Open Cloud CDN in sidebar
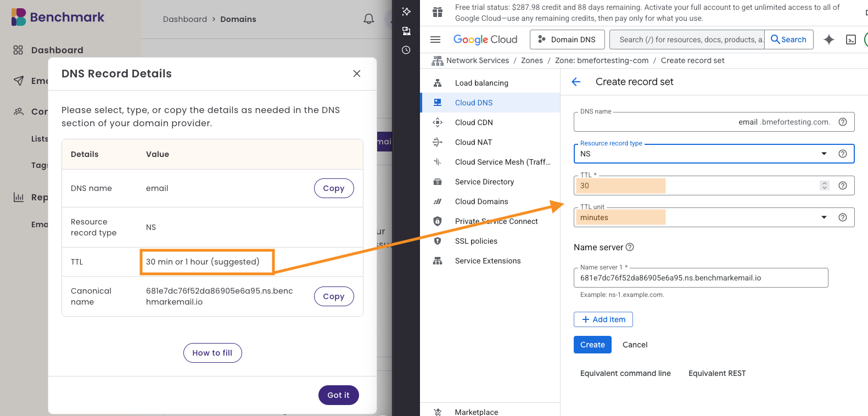The height and width of the screenshot is (416, 868). [x=490, y=122]
